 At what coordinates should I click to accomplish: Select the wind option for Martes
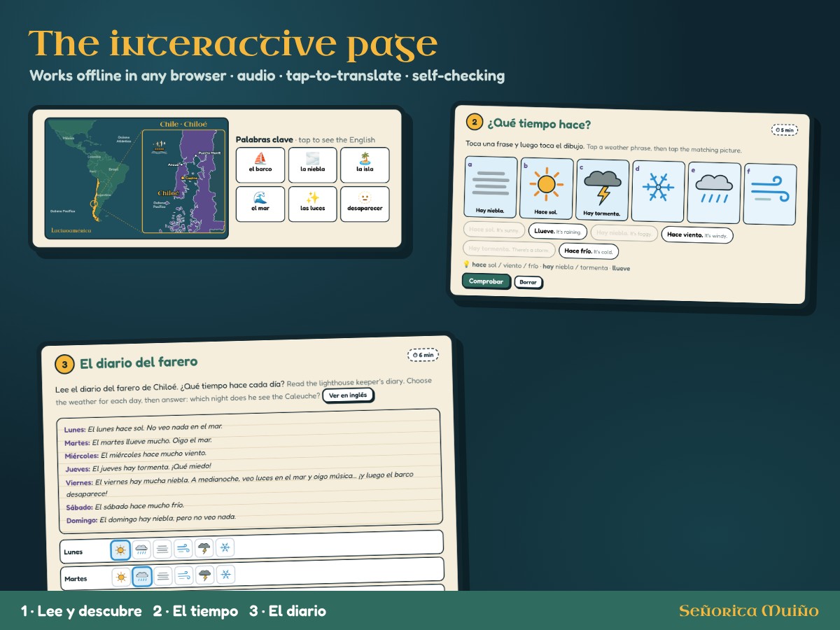coord(184,576)
